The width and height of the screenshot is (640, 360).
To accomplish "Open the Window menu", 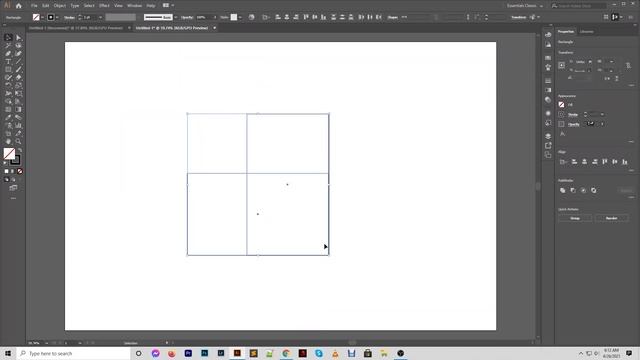I will [x=134, y=6].
